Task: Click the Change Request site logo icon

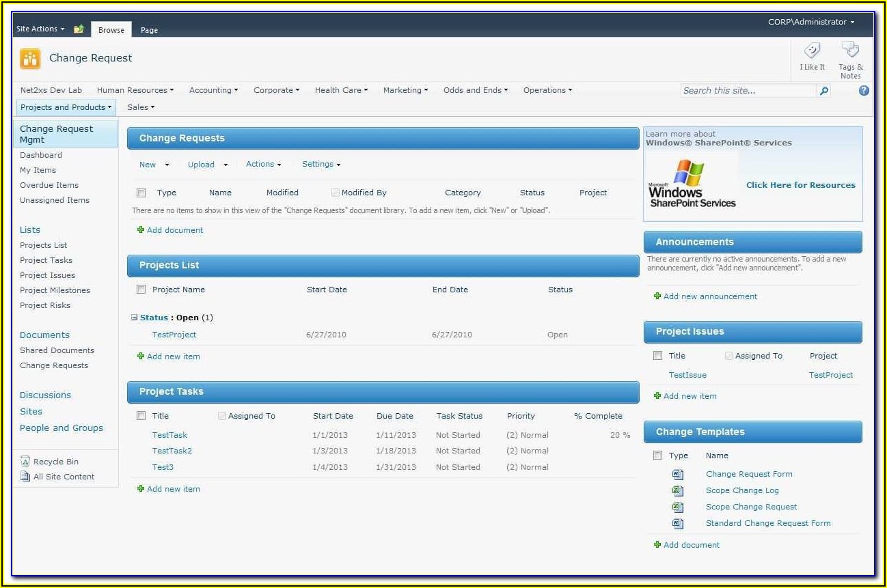Action: point(30,59)
